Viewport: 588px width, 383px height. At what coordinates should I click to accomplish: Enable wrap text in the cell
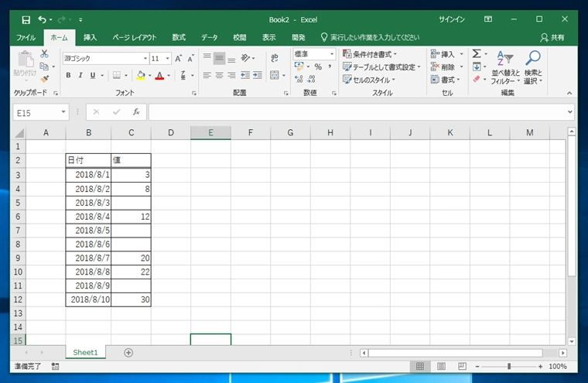(275, 58)
